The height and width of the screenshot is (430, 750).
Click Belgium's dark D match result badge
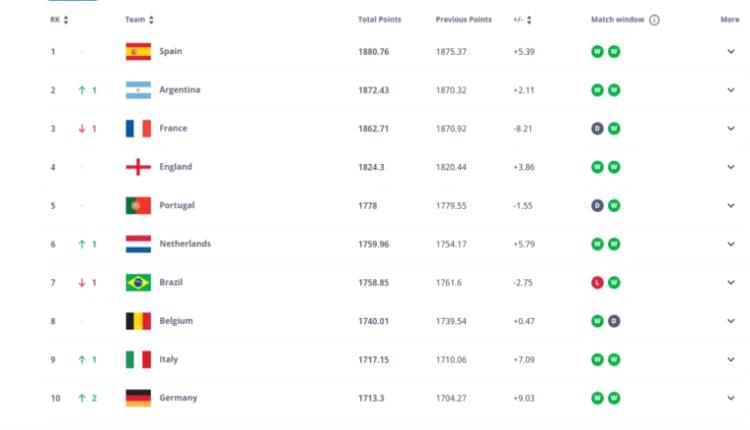614,321
